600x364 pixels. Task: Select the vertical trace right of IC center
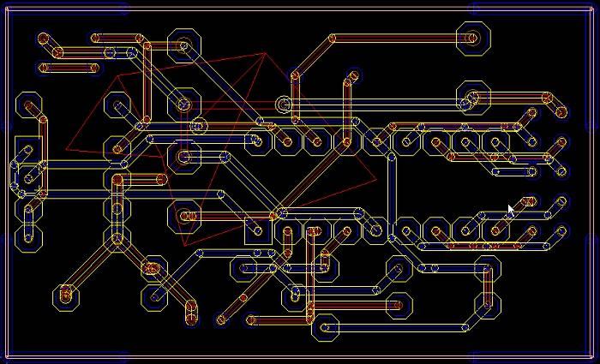point(392,184)
